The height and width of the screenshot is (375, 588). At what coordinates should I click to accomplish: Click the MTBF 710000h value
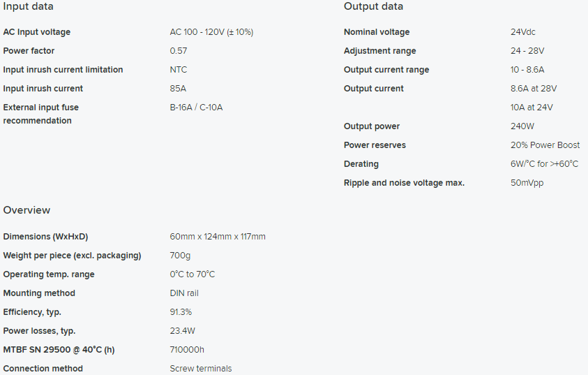point(187,349)
